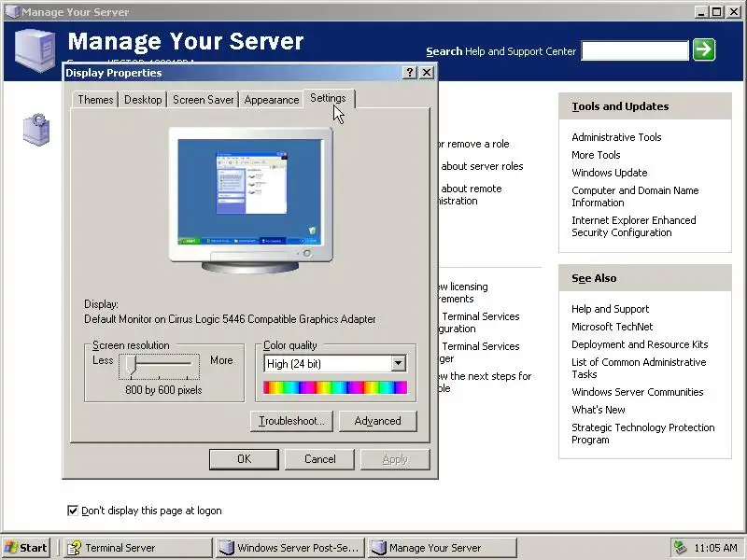Click the about server roles link

click(x=481, y=166)
